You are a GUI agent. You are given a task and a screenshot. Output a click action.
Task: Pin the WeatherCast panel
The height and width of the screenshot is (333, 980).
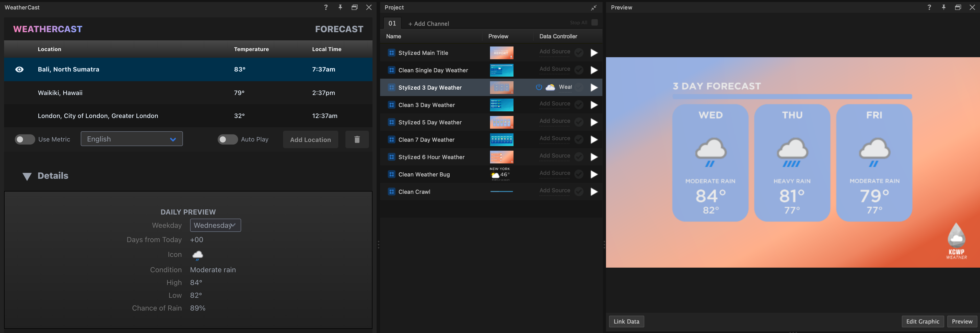(x=340, y=7)
